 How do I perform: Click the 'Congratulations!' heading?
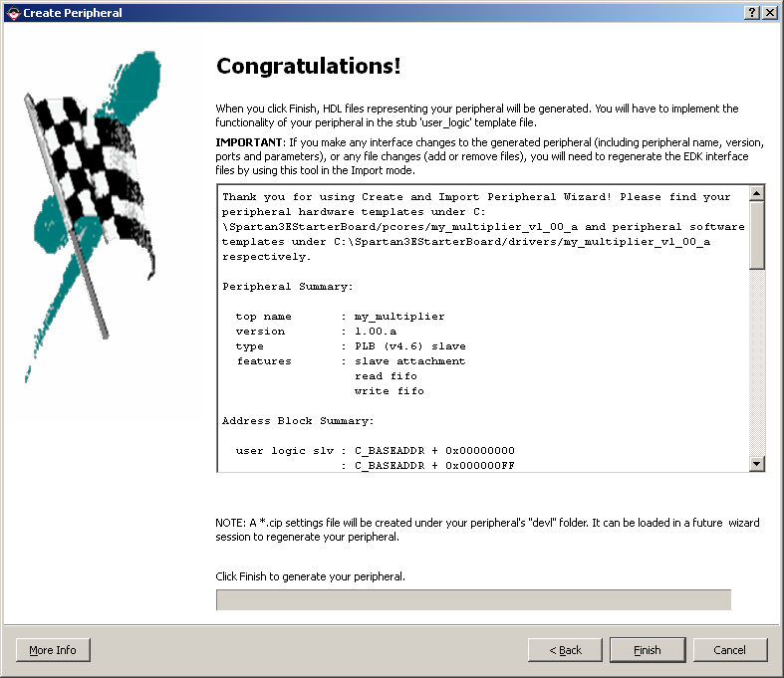click(309, 67)
